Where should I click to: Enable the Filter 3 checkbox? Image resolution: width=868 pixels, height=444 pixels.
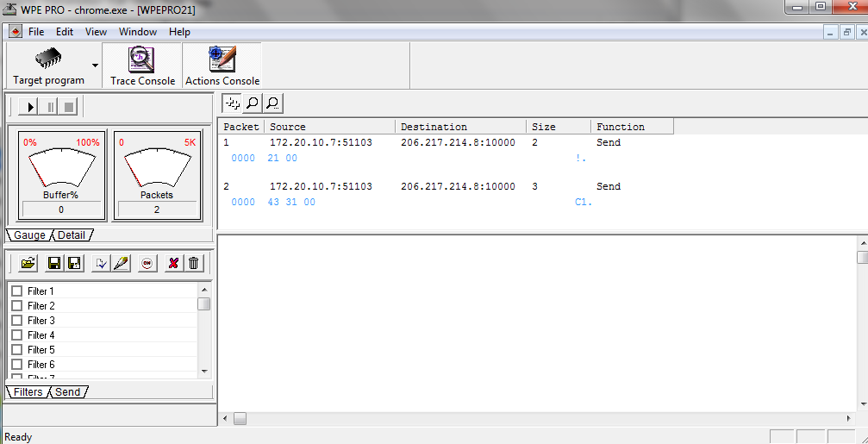16,321
